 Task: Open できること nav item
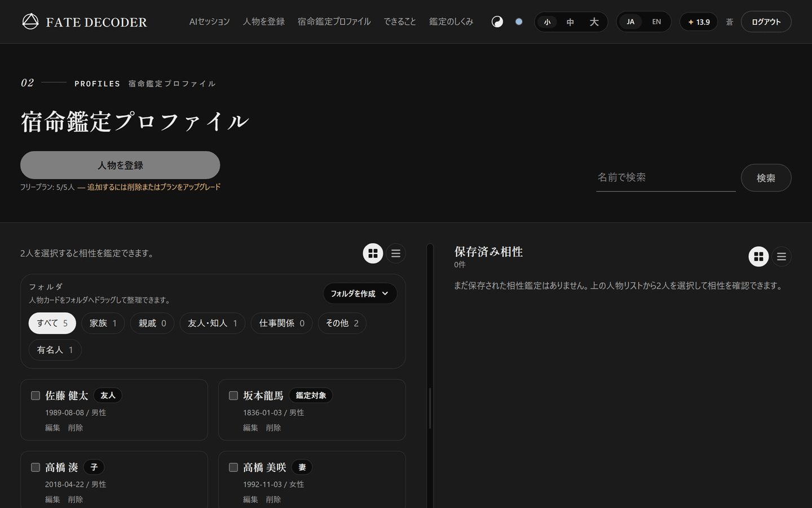coord(400,21)
